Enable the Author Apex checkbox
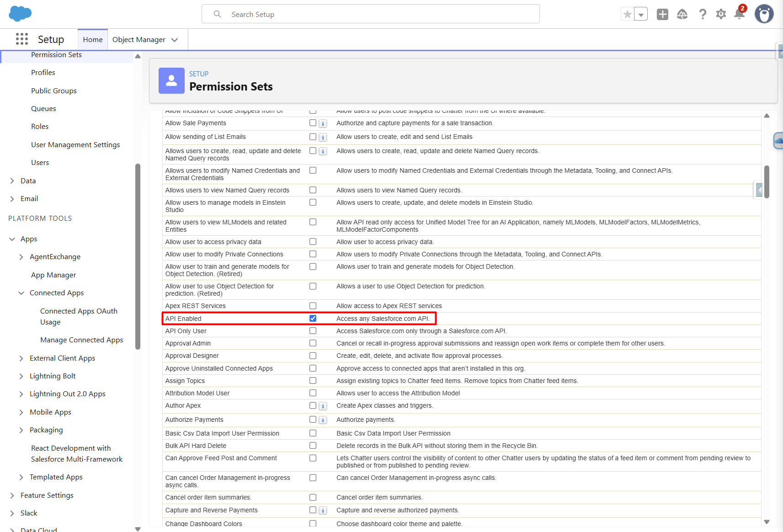Image resolution: width=783 pixels, height=532 pixels. click(313, 405)
